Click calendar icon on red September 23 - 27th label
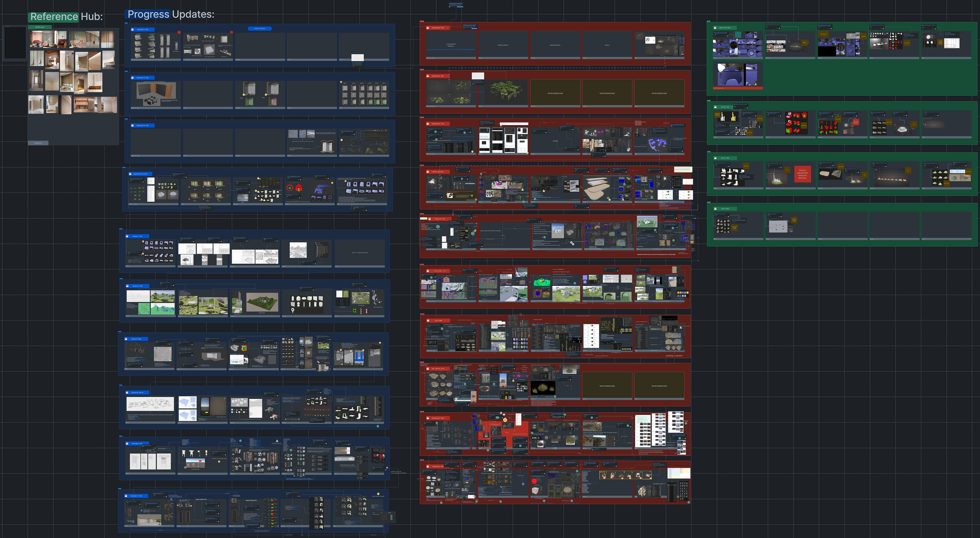This screenshot has width=980, height=538. 428,124
